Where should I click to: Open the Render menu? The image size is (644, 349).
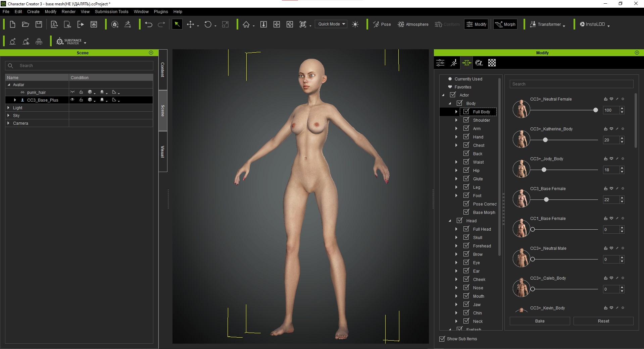click(68, 11)
